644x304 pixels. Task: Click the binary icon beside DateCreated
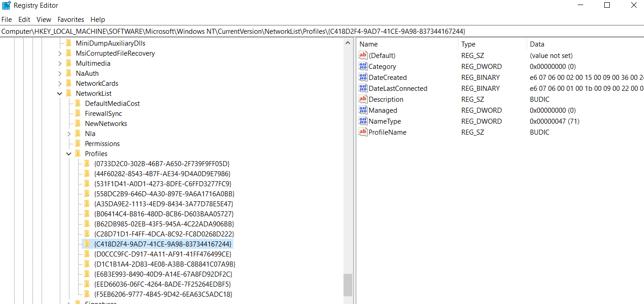(x=363, y=77)
